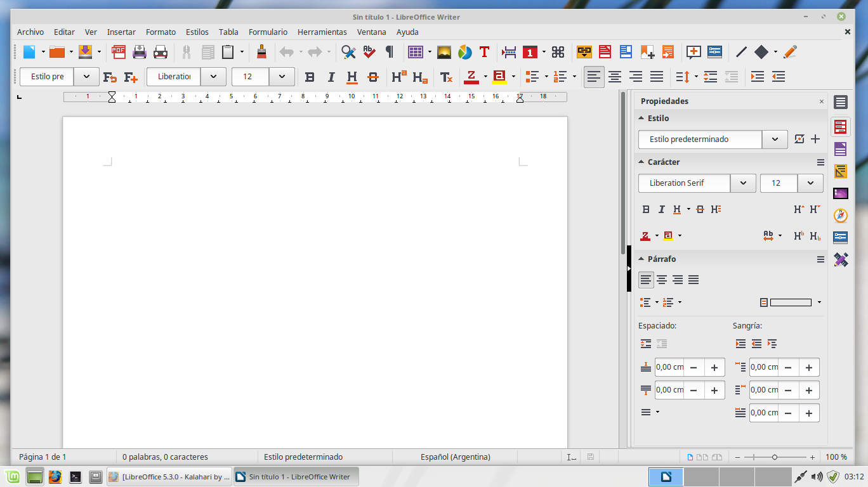Insert a page break

(508, 52)
